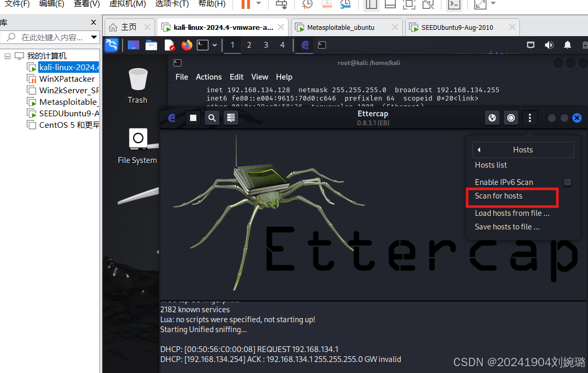Viewport: 588px width, 373px height.
Task: Open VMware 虚拟机(M) menu
Action: 128,4
